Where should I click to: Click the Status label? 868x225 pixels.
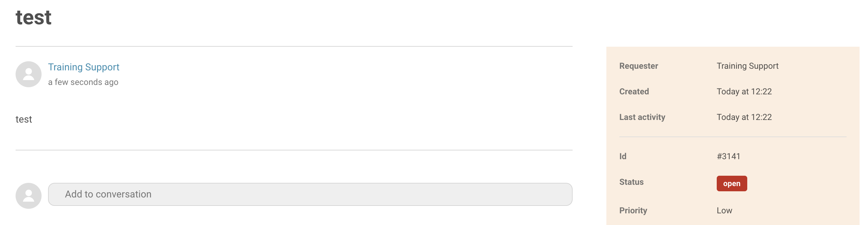point(631,182)
